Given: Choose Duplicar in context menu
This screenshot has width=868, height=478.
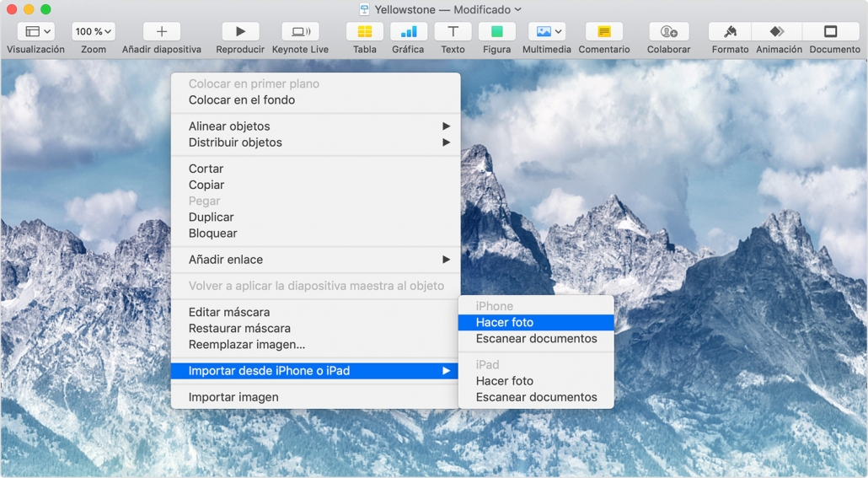Looking at the screenshot, I should click(x=315, y=218).
